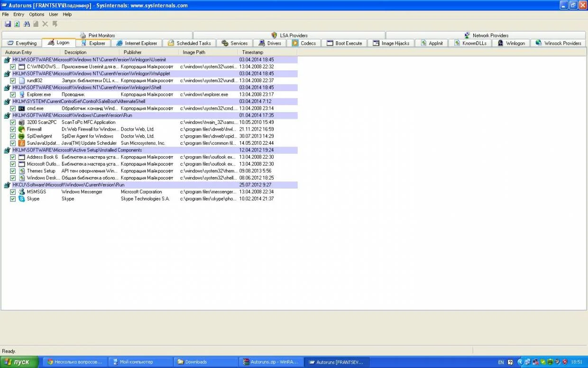Open the KnownDLLs tab

(470, 43)
